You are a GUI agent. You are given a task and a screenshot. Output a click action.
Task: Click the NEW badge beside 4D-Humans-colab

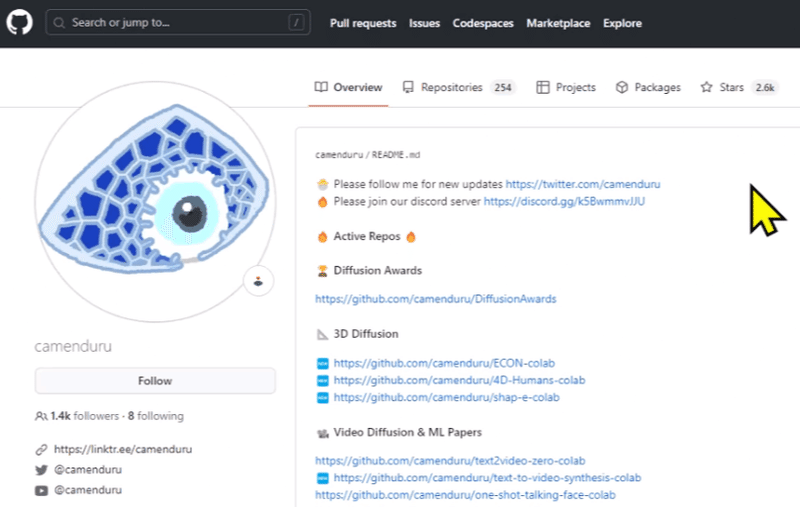click(322, 381)
